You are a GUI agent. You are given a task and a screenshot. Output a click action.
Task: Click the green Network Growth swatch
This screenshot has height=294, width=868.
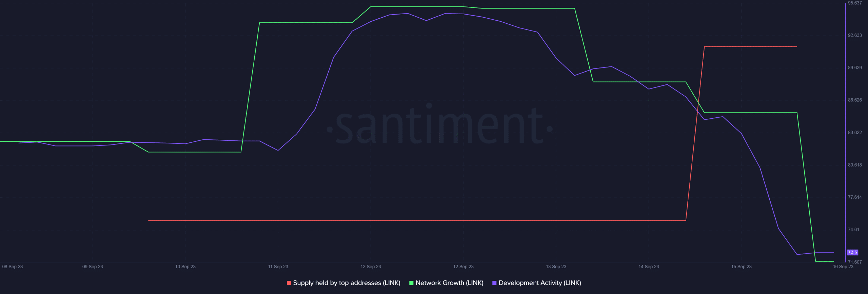pos(411,283)
